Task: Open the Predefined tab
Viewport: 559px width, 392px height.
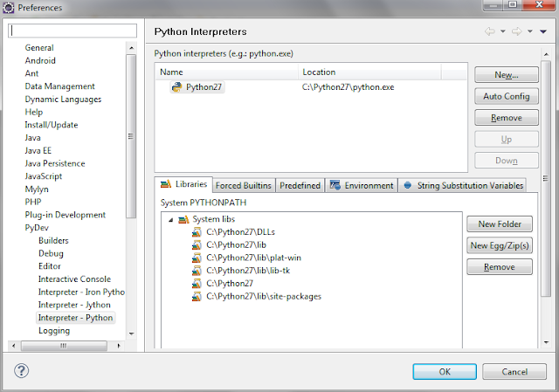Action: pyautogui.click(x=300, y=186)
